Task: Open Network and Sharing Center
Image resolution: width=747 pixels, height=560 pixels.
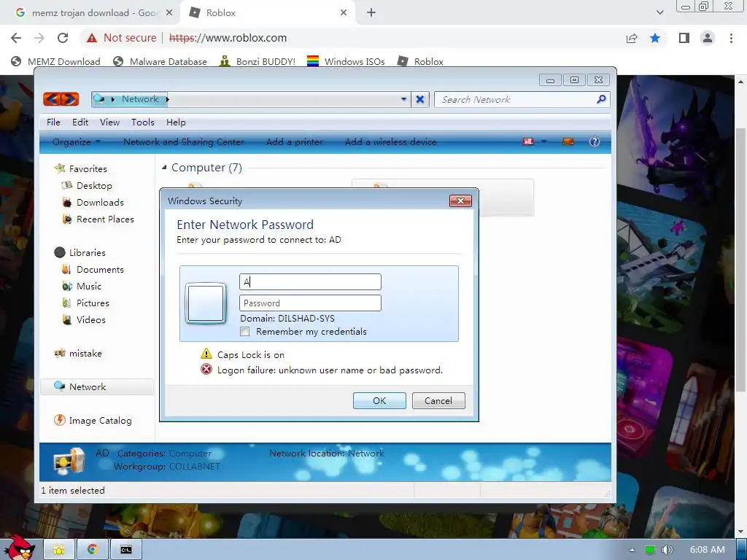Action: point(184,142)
